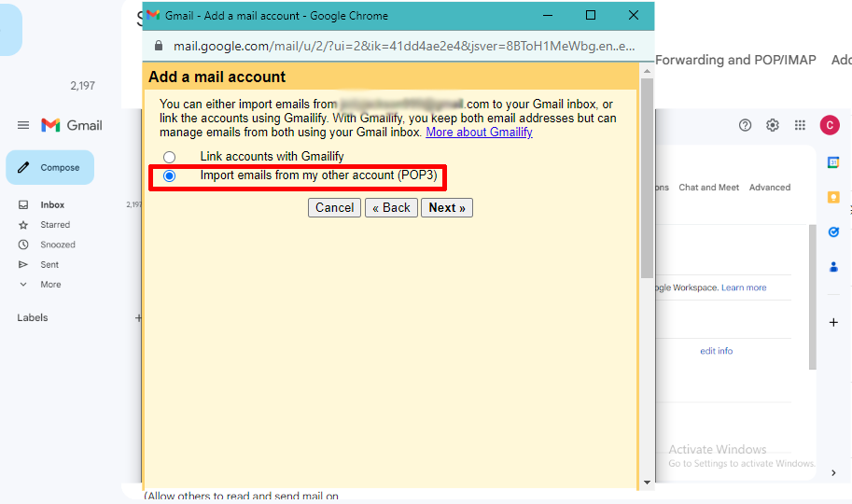The height and width of the screenshot is (504, 852).
Task: Open the Gmail support help icon
Action: coord(745,125)
